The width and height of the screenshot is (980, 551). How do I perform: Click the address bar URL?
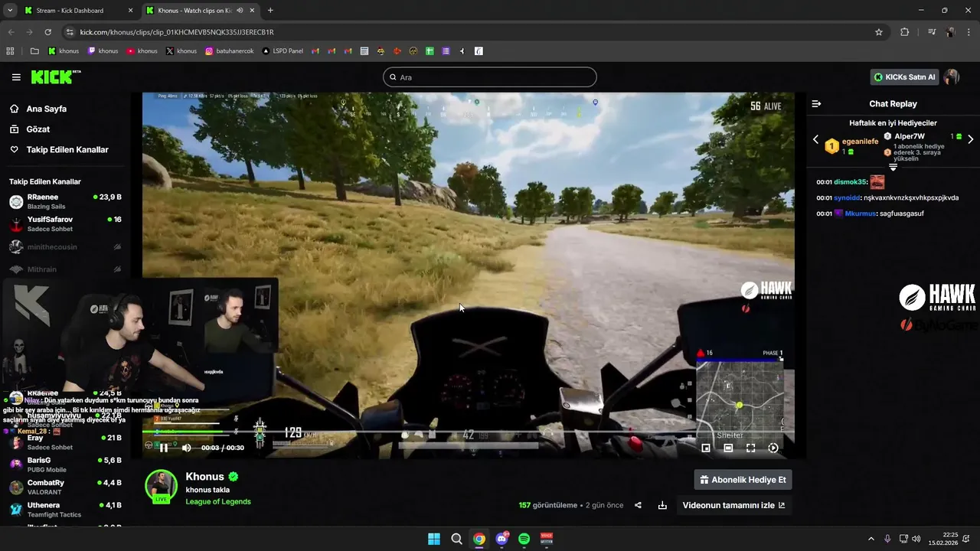pyautogui.click(x=177, y=32)
